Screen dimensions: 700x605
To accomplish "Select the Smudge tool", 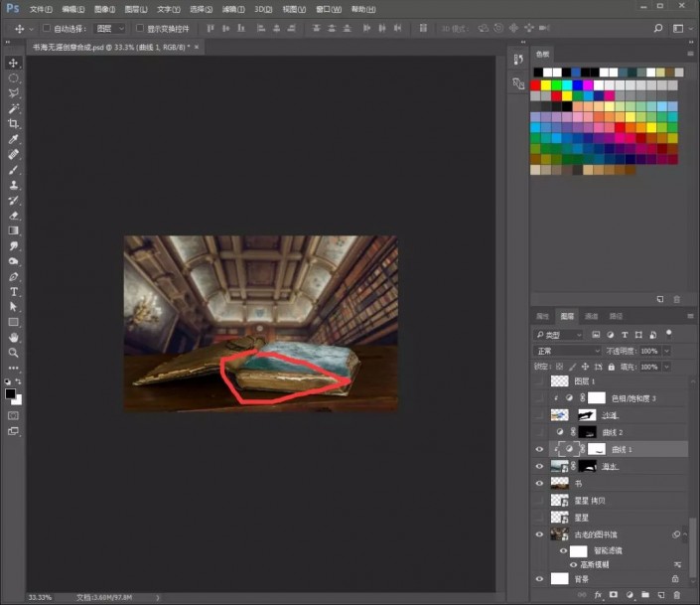I will click(13, 245).
